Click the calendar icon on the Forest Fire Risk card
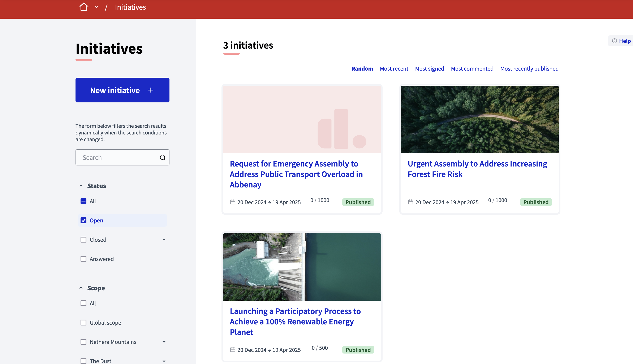 pos(410,202)
